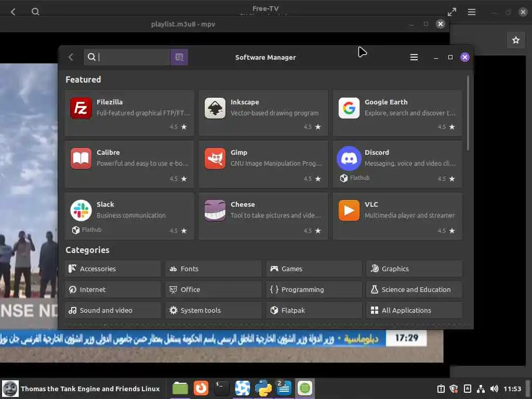Click the green Software Manager taskbar icon
The width and height of the screenshot is (532, 399).
(304, 388)
